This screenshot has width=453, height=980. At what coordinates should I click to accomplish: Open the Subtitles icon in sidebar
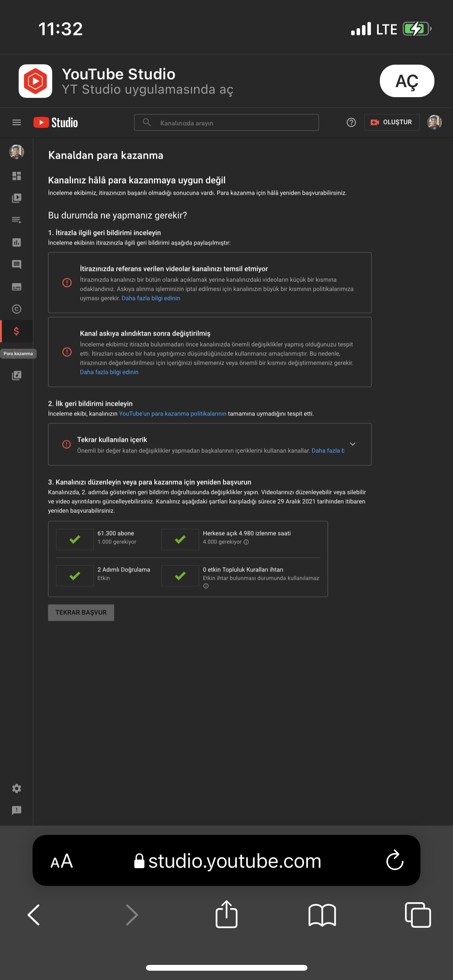(17, 287)
